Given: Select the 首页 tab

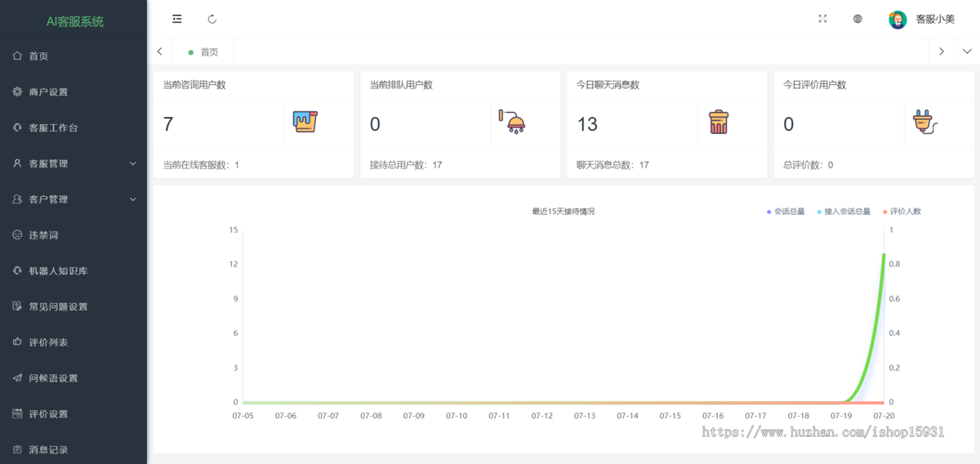Looking at the screenshot, I should pos(204,51).
